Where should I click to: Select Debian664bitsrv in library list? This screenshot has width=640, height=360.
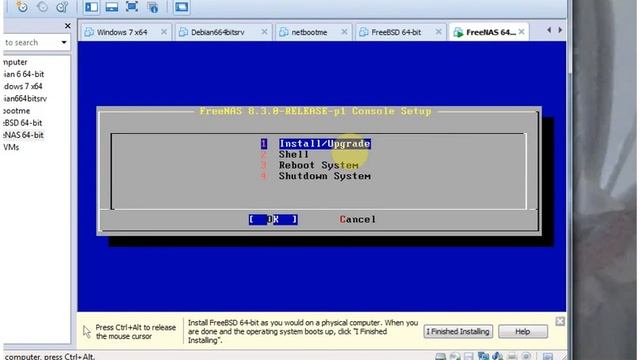coord(25,99)
